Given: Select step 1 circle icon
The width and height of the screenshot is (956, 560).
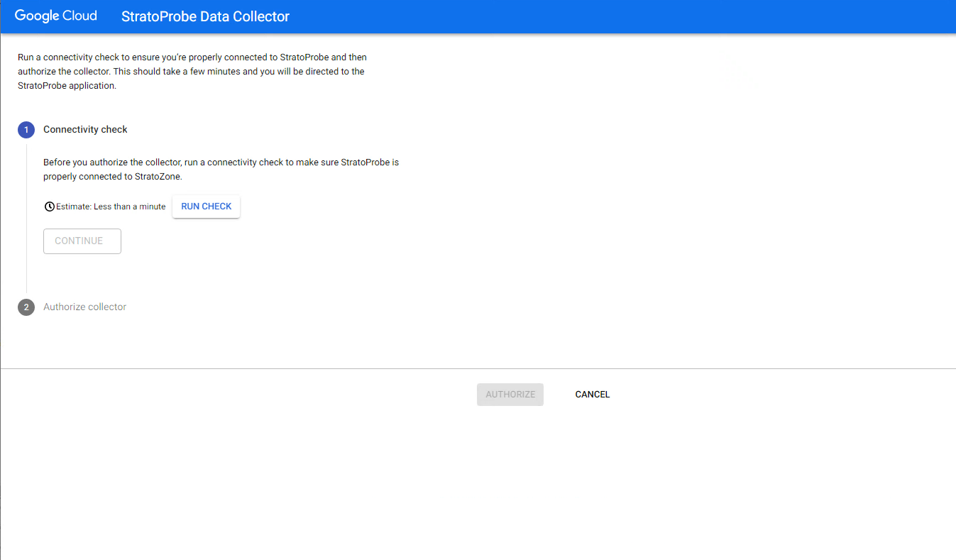Looking at the screenshot, I should pyautogui.click(x=26, y=130).
